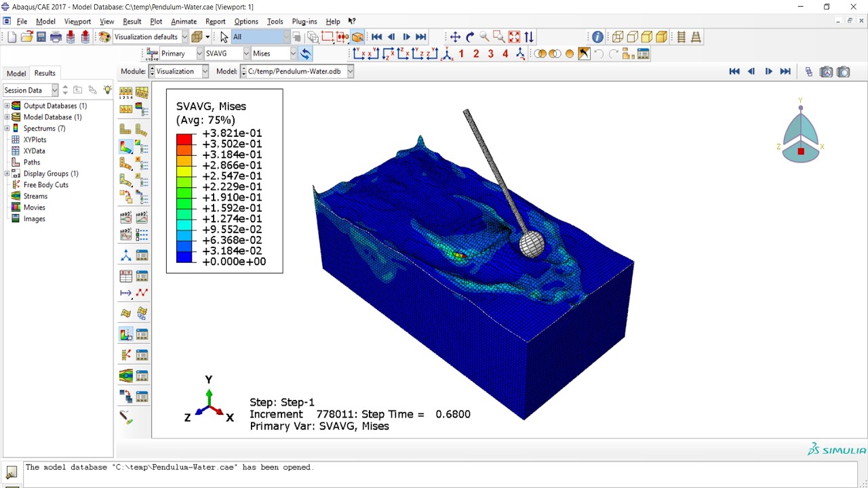Open the Create Free Body Cut tool

tap(125, 354)
